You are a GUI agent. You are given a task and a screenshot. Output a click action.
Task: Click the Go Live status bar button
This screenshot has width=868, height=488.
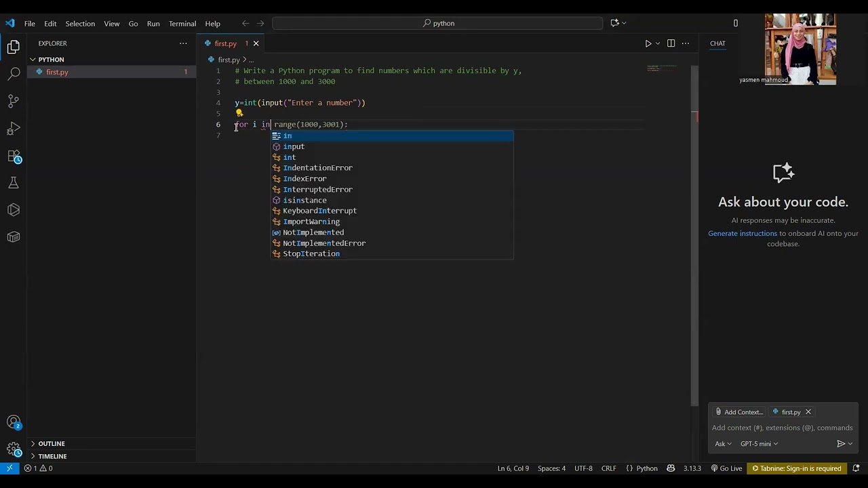(726, 468)
